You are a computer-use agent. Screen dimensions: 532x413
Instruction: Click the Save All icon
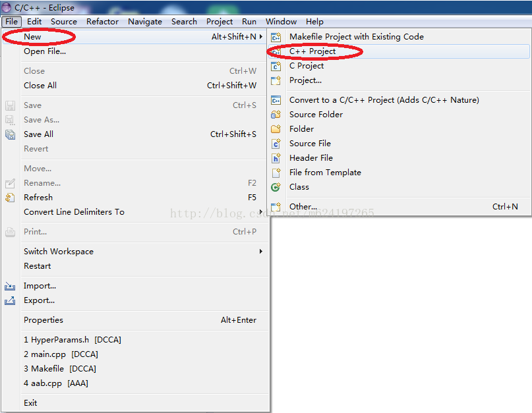[x=10, y=134]
